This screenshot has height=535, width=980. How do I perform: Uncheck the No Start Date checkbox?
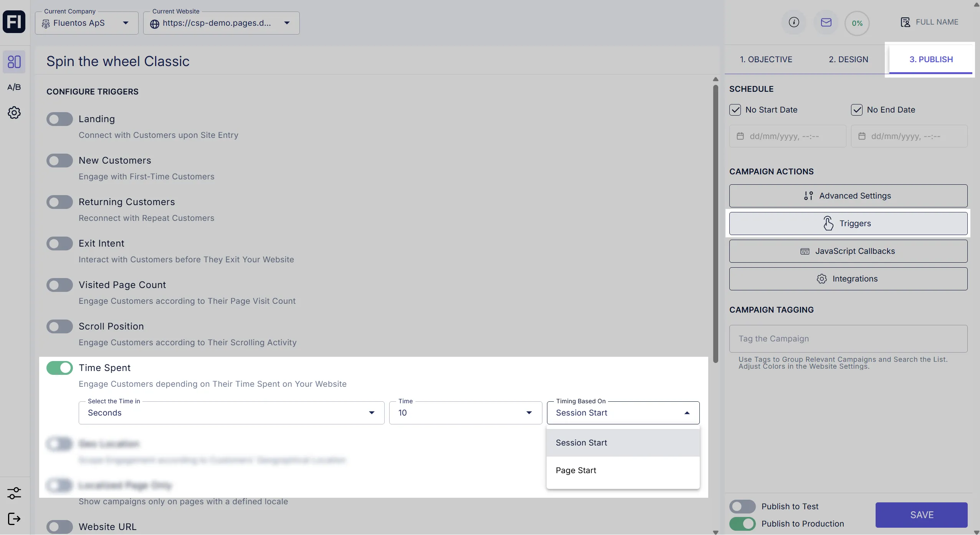[x=735, y=110]
